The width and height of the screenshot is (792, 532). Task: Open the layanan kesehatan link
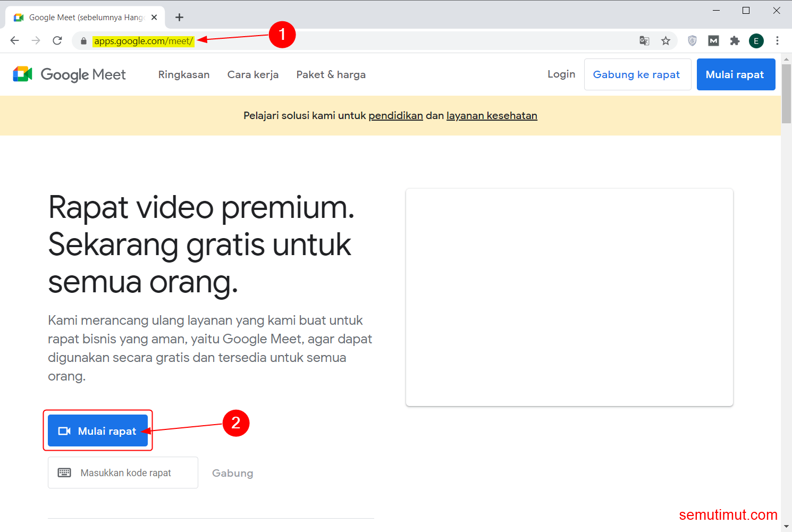click(491, 115)
